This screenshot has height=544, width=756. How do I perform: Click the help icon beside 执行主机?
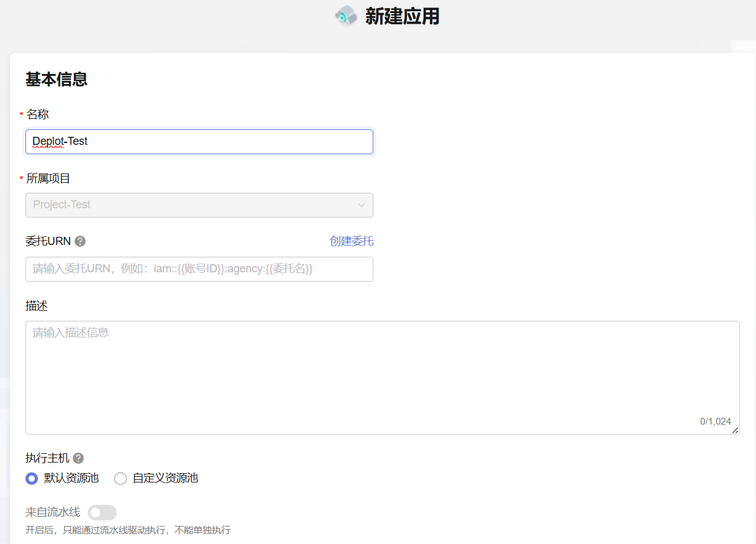point(78,458)
